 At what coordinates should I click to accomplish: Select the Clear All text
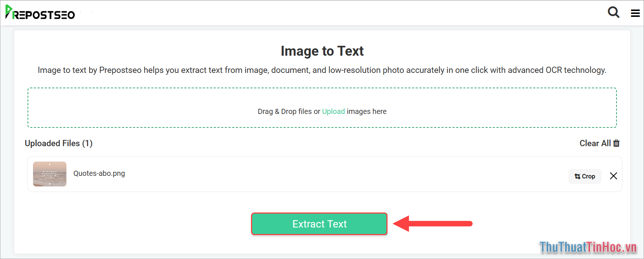click(x=595, y=143)
